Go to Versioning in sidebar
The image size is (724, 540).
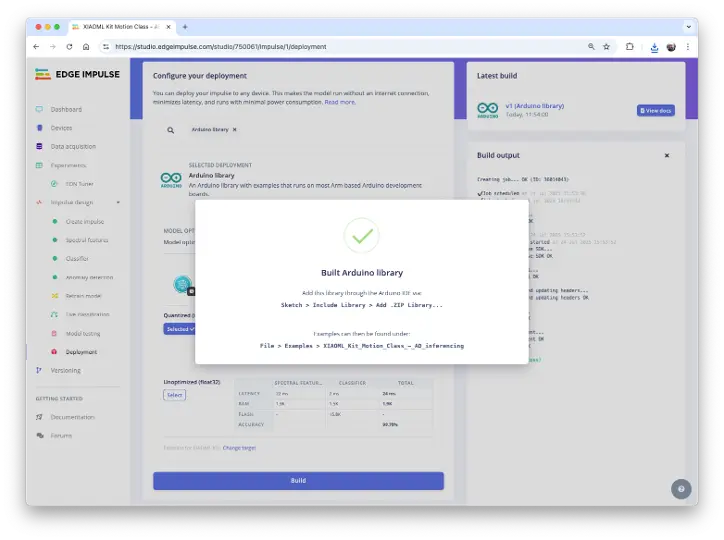pyautogui.click(x=65, y=370)
